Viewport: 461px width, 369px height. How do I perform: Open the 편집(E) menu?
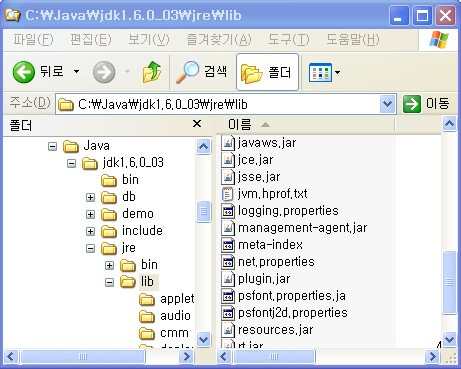(x=90, y=40)
